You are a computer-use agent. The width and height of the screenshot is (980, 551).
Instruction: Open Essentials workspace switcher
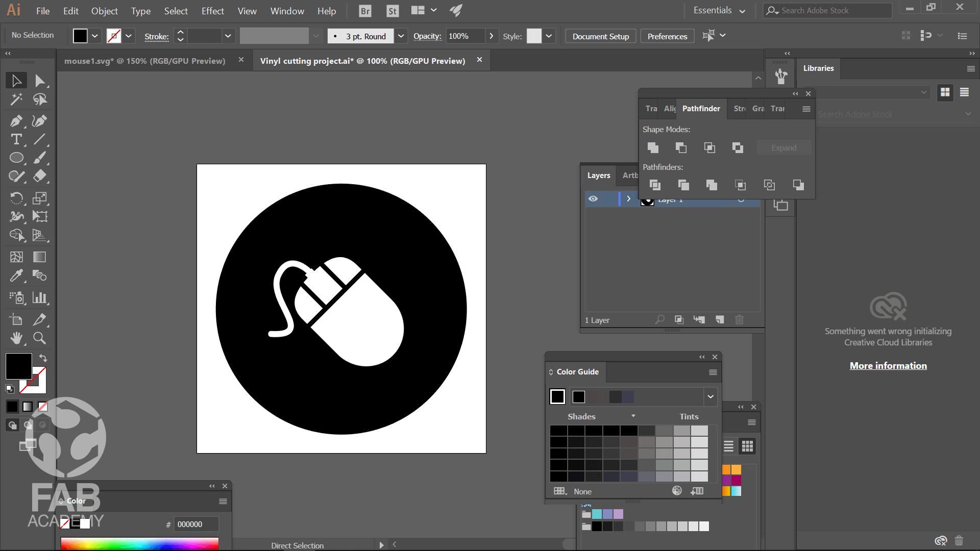coord(719,11)
